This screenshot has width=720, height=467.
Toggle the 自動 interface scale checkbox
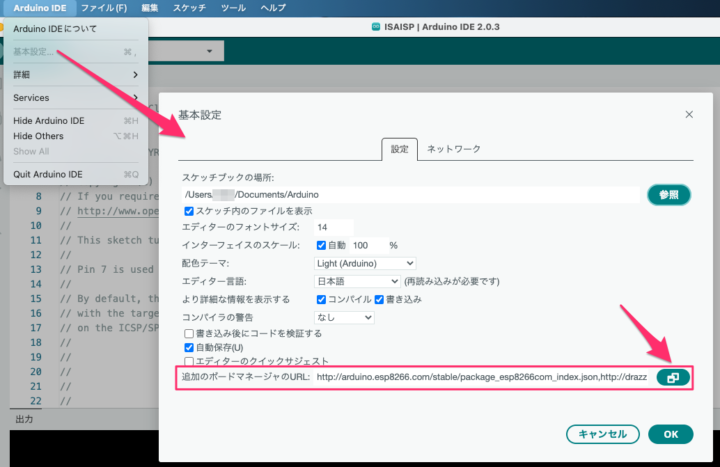321,245
